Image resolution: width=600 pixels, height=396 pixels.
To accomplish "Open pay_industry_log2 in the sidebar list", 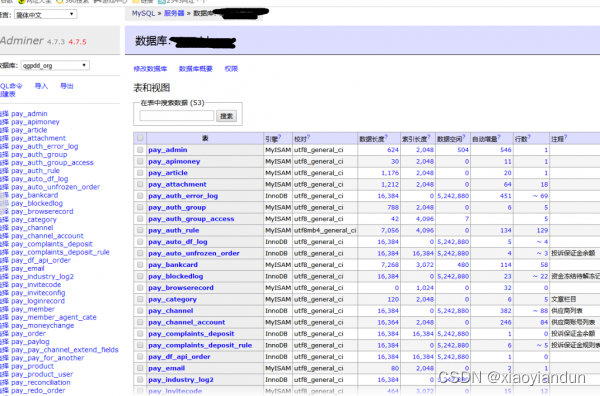I will coord(42,277).
